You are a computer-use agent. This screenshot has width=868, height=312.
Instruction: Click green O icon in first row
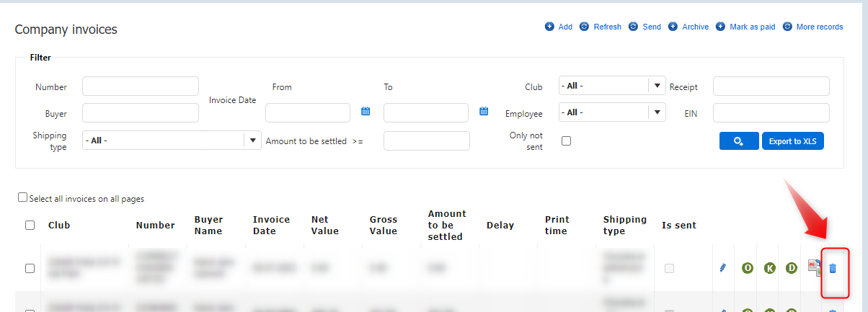[748, 268]
